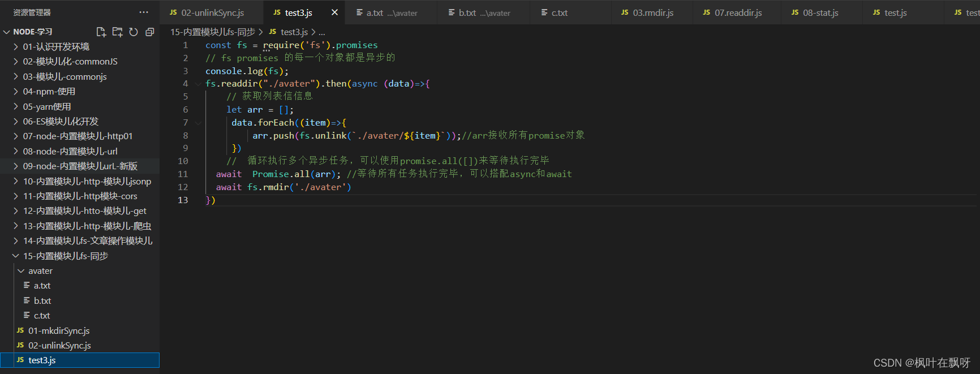The height and width of the screenshot is (374, 980).
Task: Expand the 03-模块化-commonjs folder
Action: [x=16, y=76]
